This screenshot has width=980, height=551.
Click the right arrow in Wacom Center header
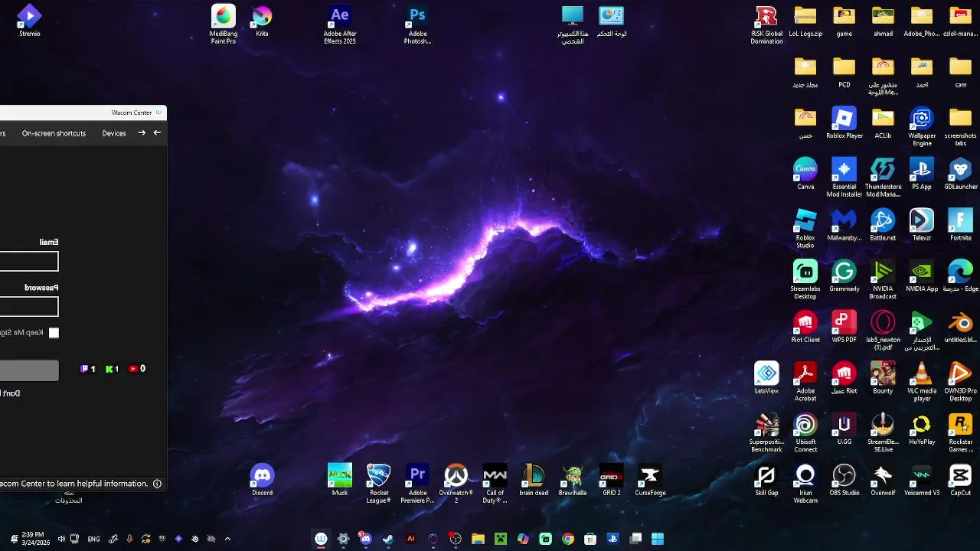(x=142, y=133)
